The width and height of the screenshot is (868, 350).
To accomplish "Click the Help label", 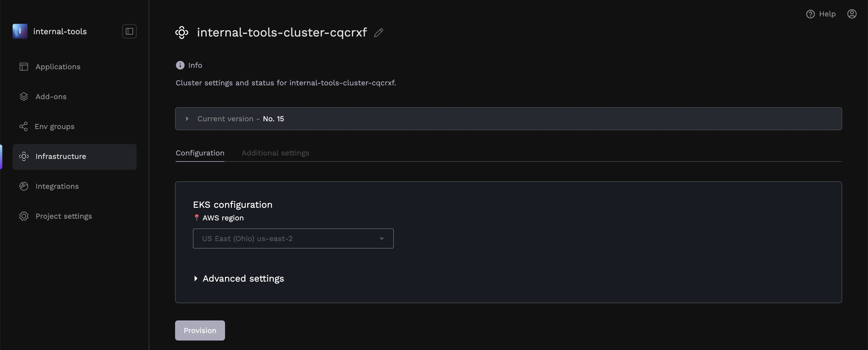I will coord(828,14).
